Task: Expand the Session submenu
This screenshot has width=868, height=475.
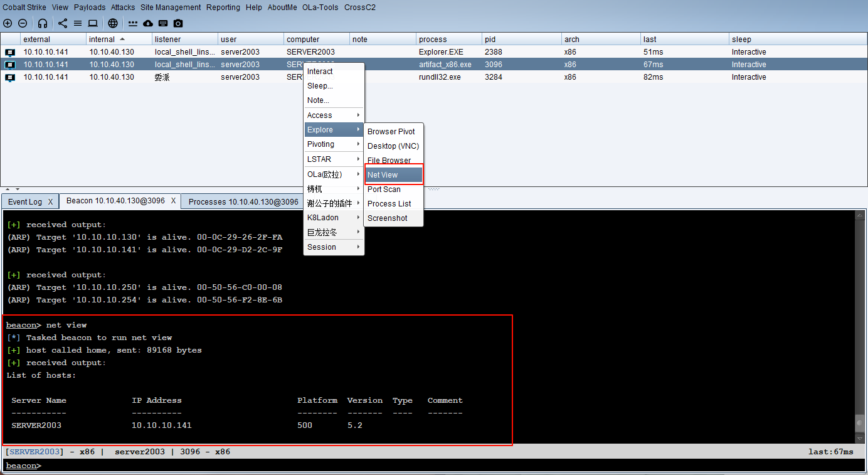Action: pyautogui.click(x=334, y=247)
